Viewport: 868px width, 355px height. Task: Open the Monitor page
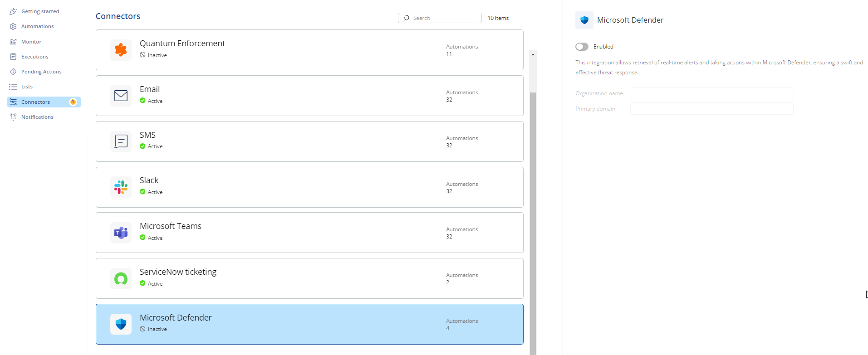click(x=31, y=42)
